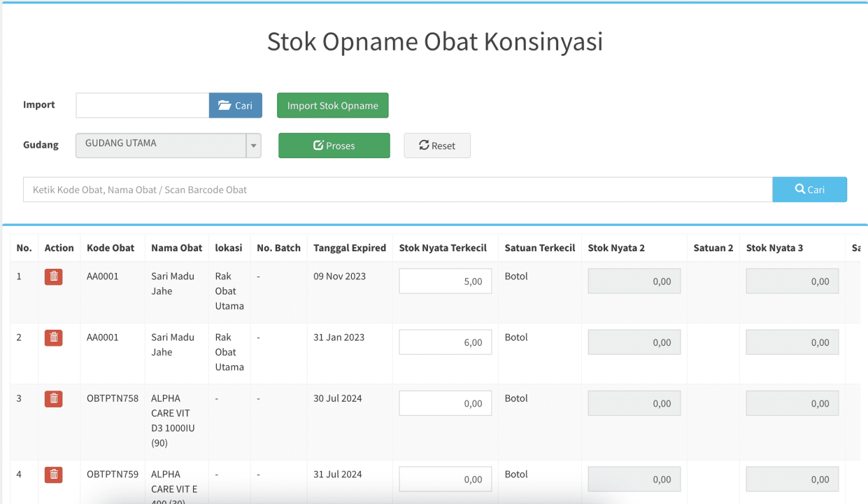Delete row 1 Sari Madu Jahe entry

54,276
